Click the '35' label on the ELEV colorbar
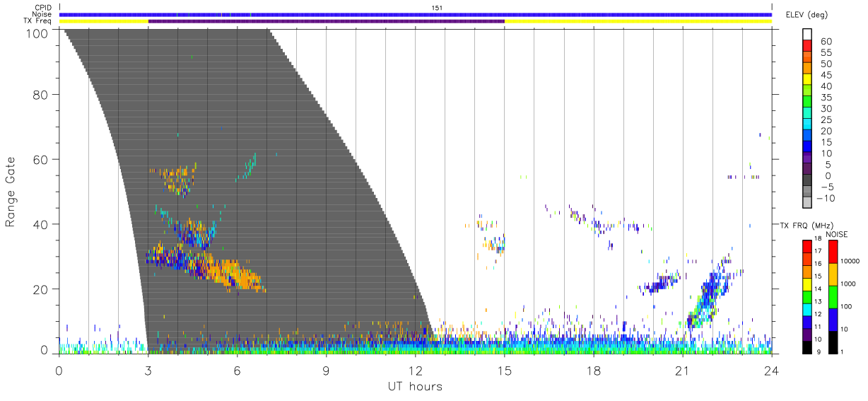This screenshot has height=401, width=868. click(x=825, y=98)
